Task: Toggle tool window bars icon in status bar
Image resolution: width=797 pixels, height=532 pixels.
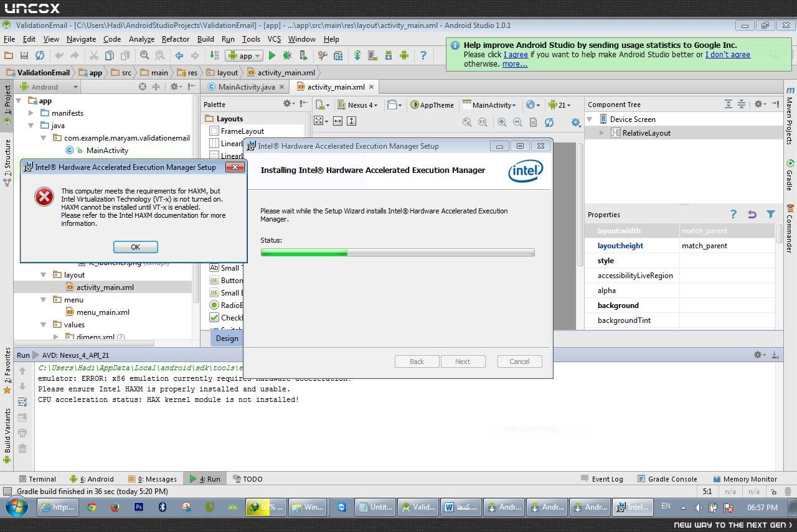Action: point(7,492)
